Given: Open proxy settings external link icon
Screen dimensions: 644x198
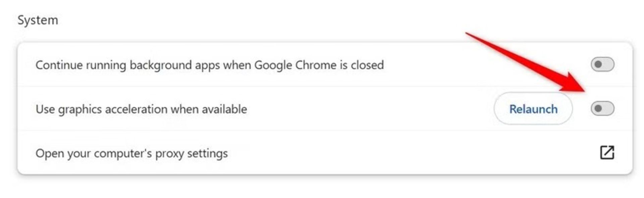Looking at the screenshot, I should coord(607,153).
